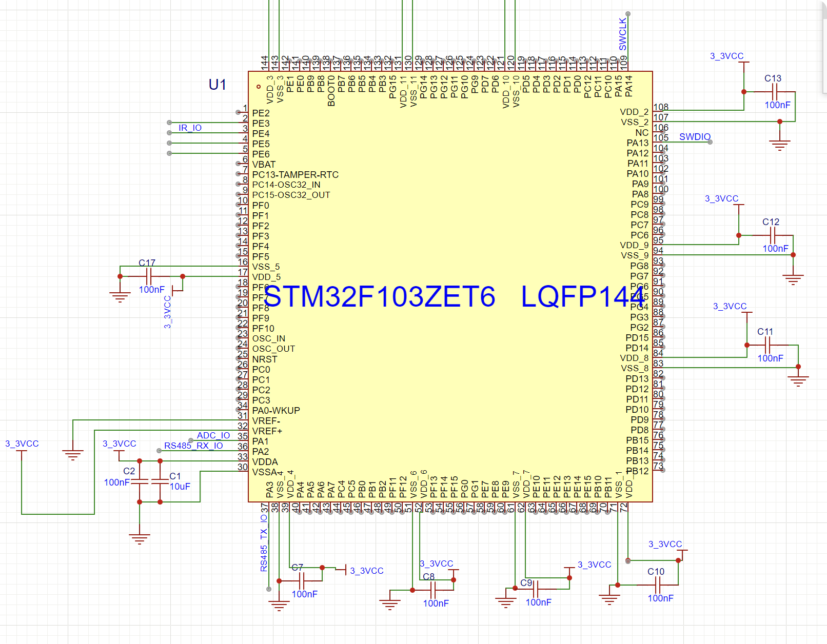Image resolution: width=827 pixels, height=644 pixels.
Task: Select the NRST pin name
Action: [x=265, y=359]
